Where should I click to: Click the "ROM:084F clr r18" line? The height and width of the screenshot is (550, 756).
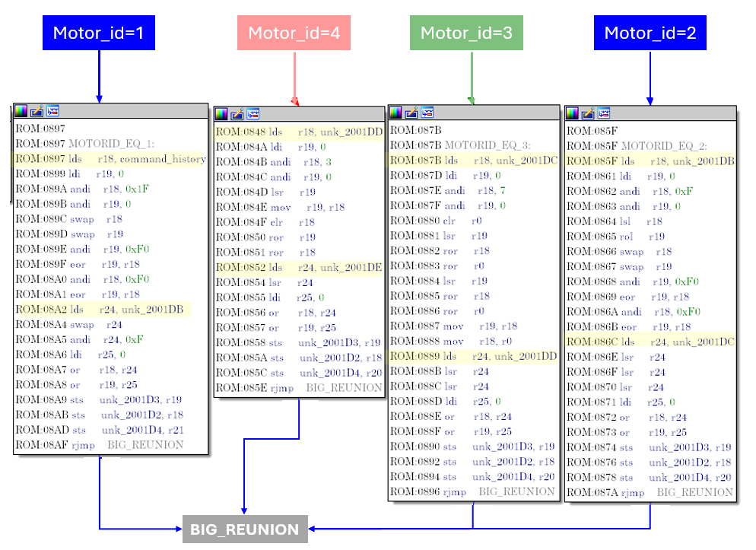pos(265,222)
